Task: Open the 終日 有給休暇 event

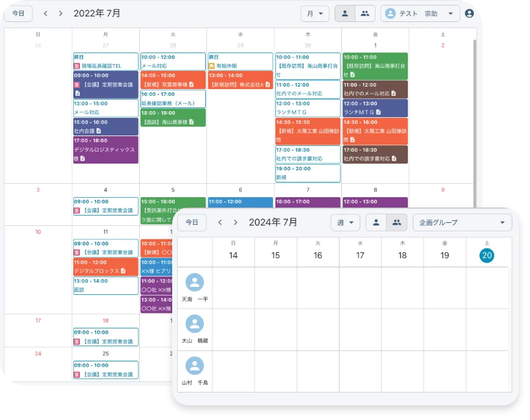Action: (x=241, y=61)
